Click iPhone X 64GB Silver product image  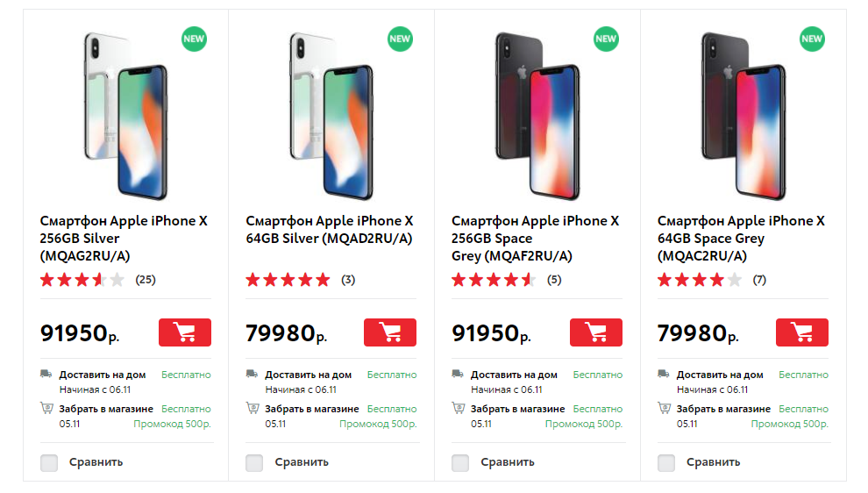[x=330, y=114]
